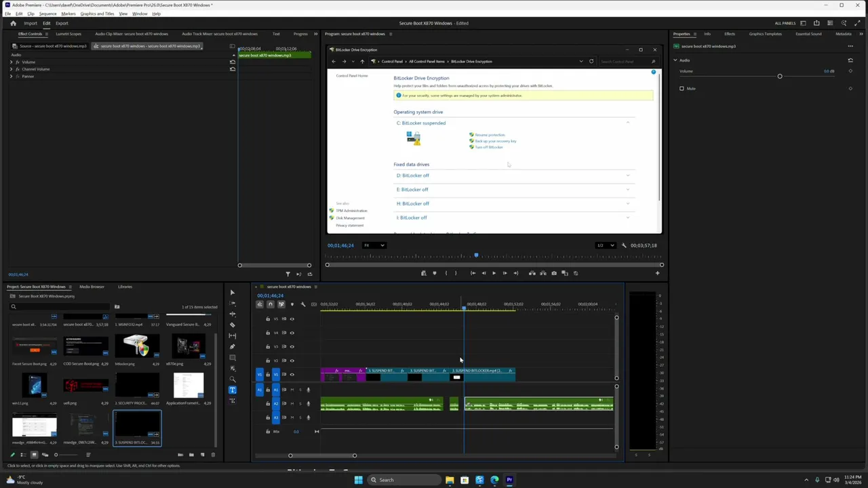Open Program monitor settings wrench

coord(624,245)
